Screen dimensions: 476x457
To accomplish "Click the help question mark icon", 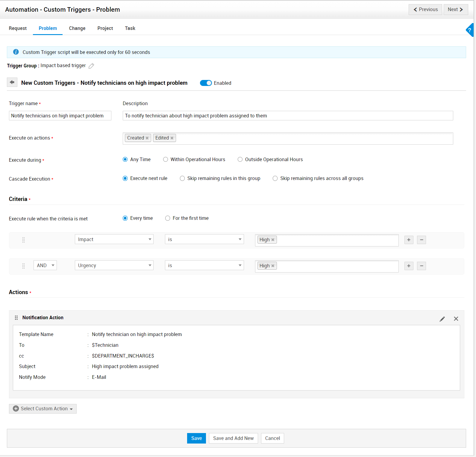I will [470, 30].
